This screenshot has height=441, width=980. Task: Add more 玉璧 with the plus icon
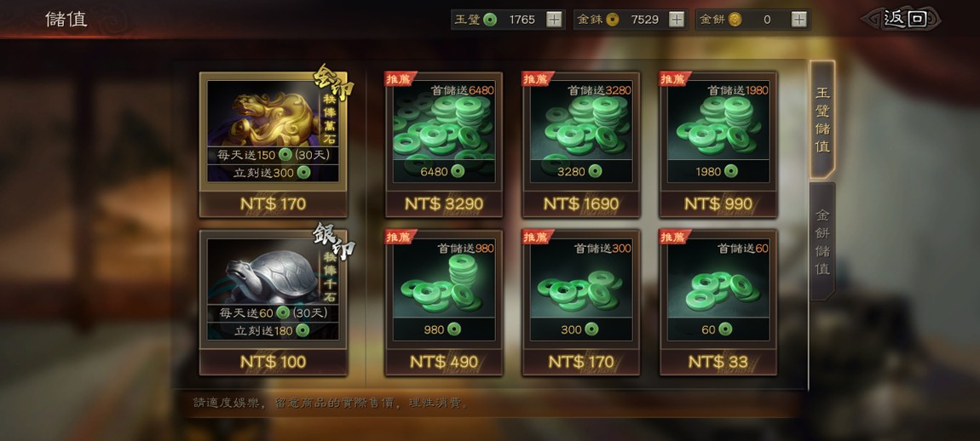(554, 20)
